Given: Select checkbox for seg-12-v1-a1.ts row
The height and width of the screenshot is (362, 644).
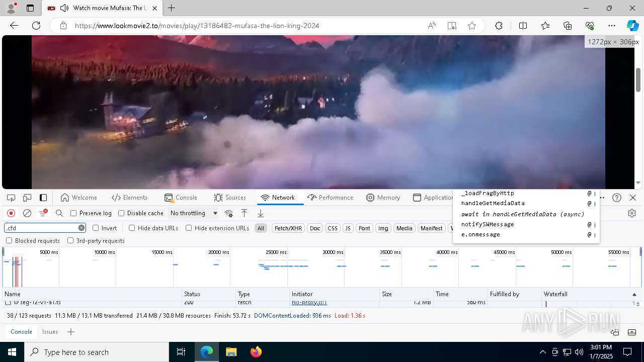Looking at the screenshot, I should coord(8,303).
